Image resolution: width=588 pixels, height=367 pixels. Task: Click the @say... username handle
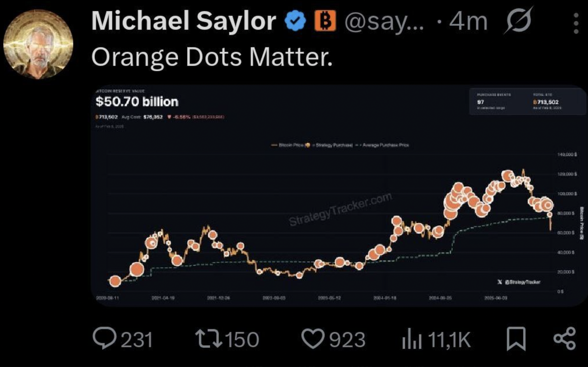[x=384, y=22]
